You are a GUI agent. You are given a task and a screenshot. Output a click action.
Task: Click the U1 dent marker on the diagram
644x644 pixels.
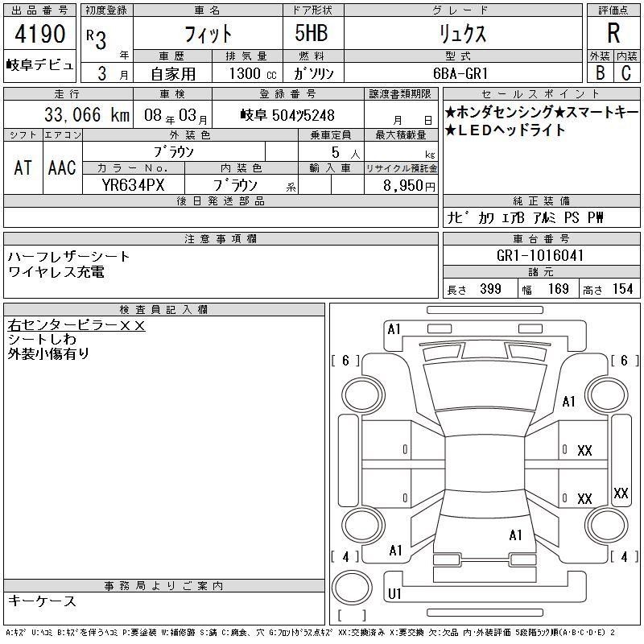(394, 594)
